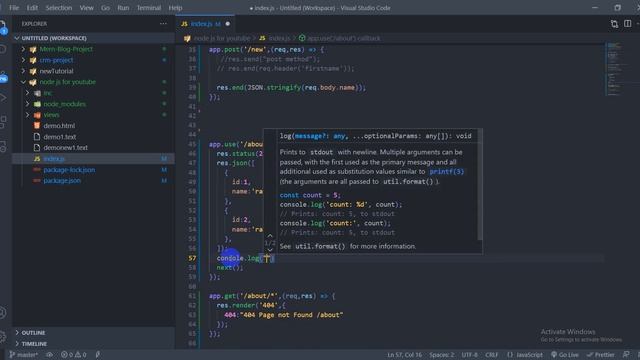Click the sync changes icon in status bar
The height and width of the screenshot is (360, 640).
coord(49,355)
